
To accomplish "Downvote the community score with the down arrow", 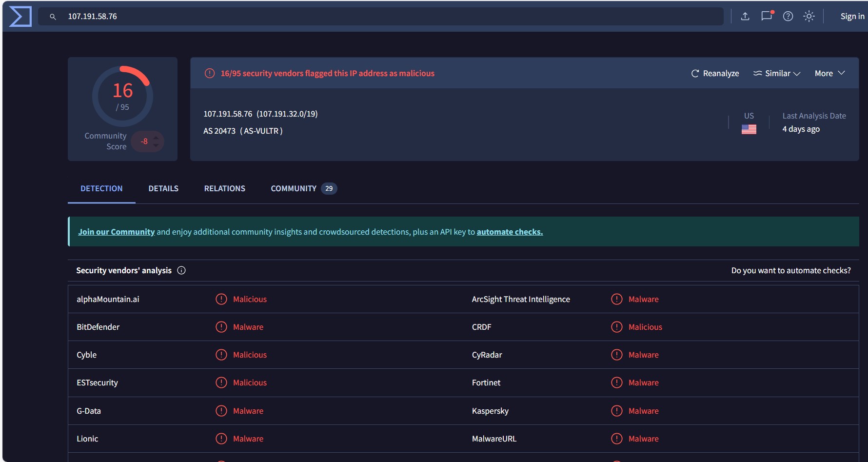I will click(156, 145).
